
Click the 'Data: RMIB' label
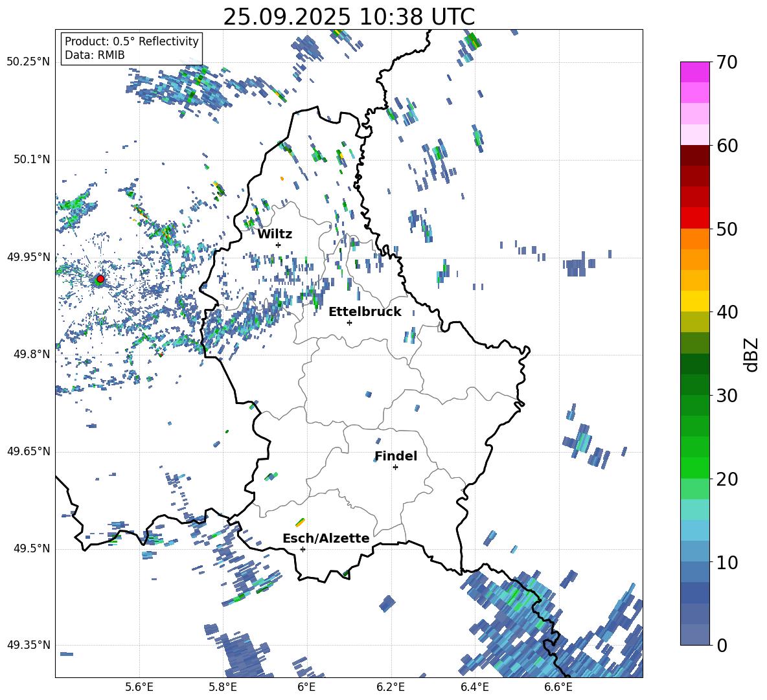pyautogui.click(x=95, y=55)
